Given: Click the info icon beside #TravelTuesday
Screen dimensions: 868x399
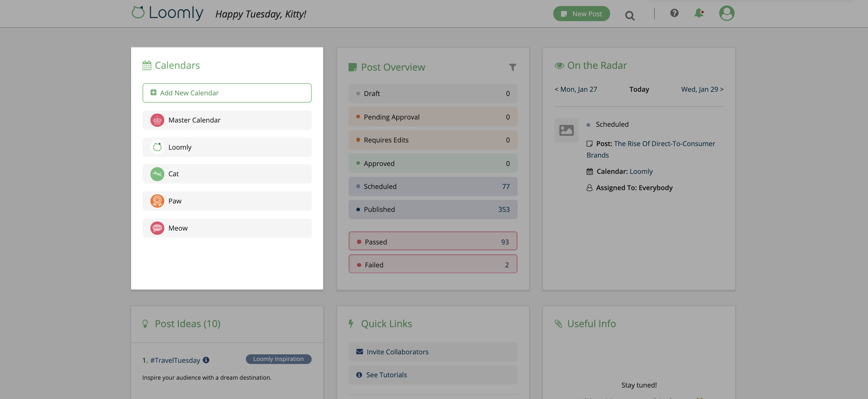Looking at the screenshot, I should [206, 360].
